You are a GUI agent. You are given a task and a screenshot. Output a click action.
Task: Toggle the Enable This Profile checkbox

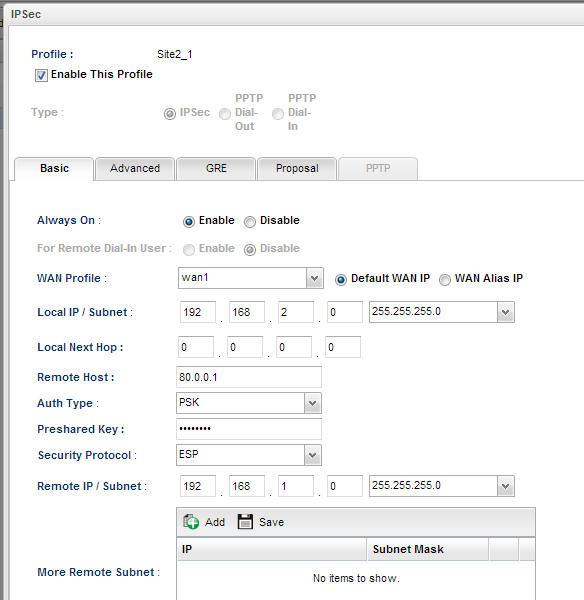(41, 75)
